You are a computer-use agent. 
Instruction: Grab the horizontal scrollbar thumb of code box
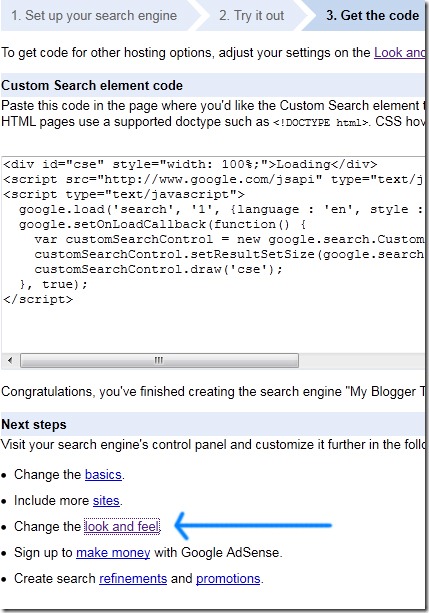[159, 360]
